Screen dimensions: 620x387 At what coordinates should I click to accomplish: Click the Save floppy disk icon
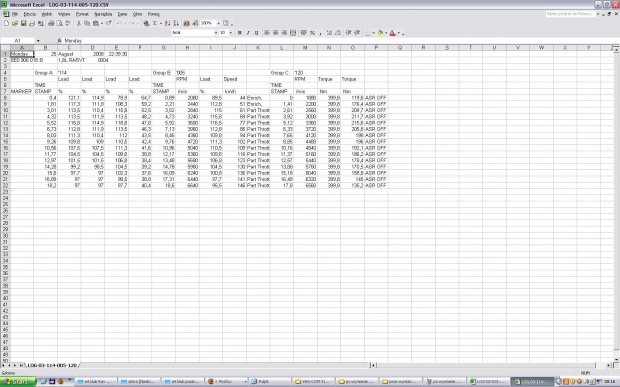(23, 23)
